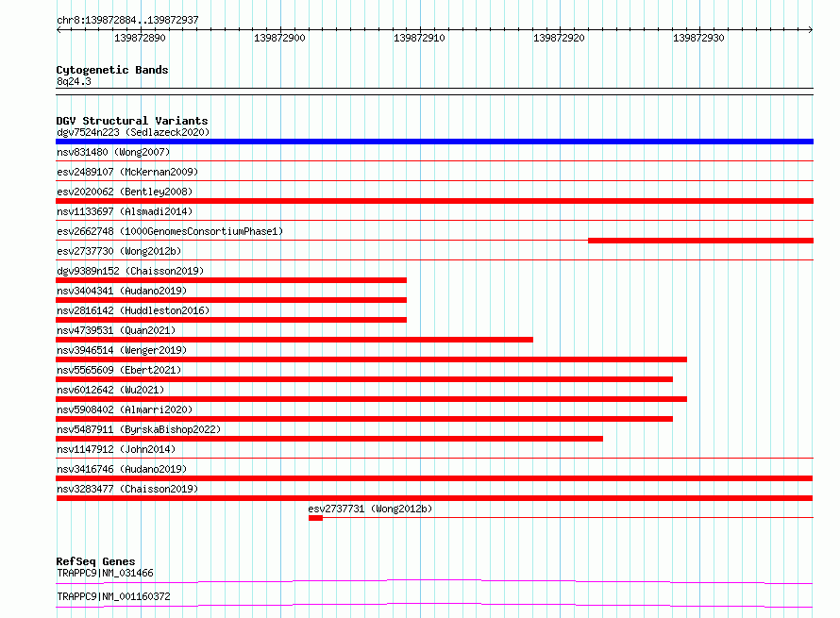Select nsv6012642 (Wu2021) variant
Screen dimensions: 840x618
110,390
